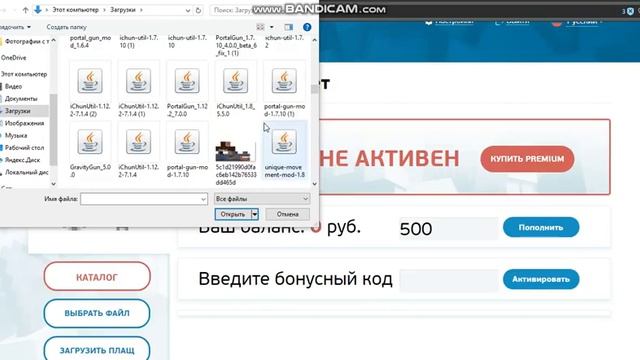Click the Отмена button
This screenshot has width=640, height=360.
(287, 214)
